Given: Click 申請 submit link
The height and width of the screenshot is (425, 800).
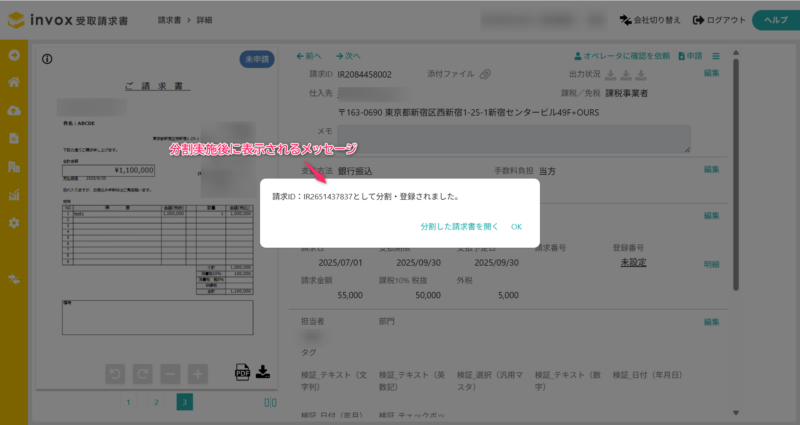Looking at the screenshot, I should [690, 56].
